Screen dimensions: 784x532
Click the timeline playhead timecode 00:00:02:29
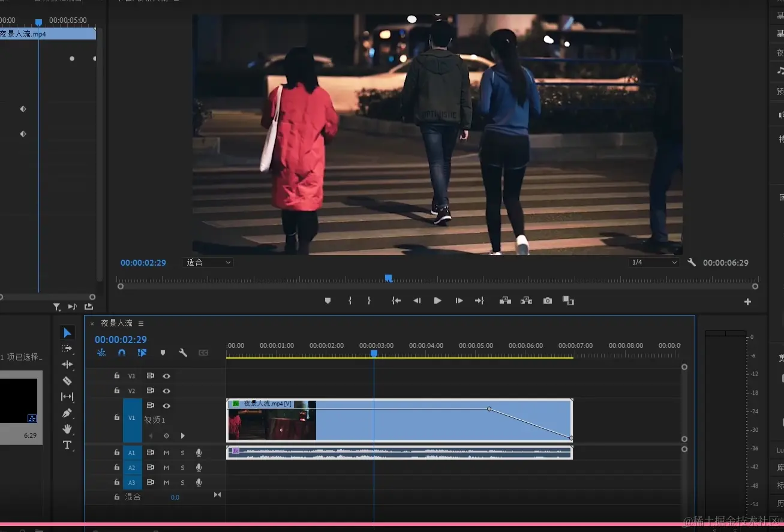(x=121, y=339)
